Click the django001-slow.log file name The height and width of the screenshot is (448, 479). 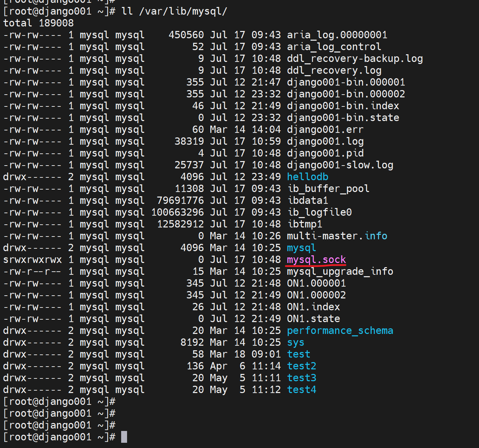(x=340, y=165)
